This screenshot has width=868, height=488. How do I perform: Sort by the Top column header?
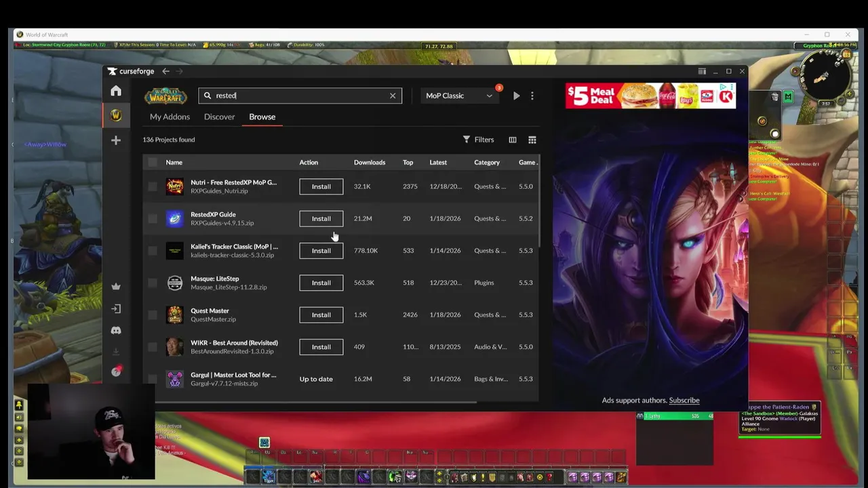(x=408, y=162)
